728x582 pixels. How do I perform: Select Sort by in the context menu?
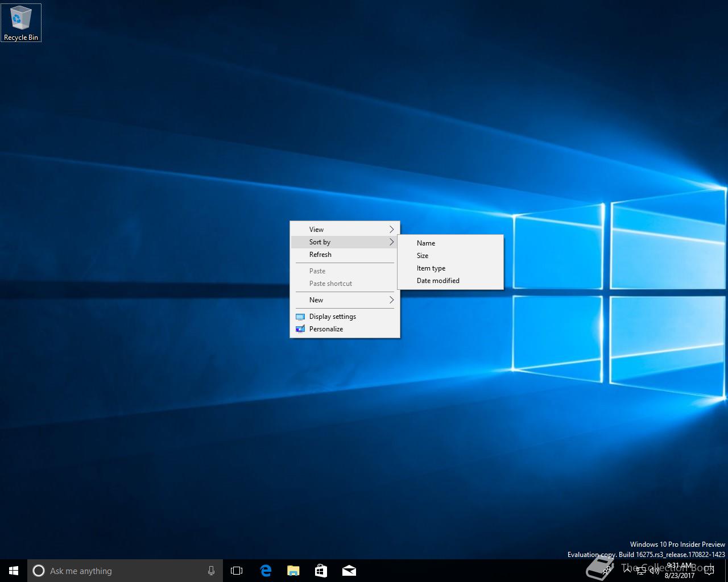pos(345,242)
